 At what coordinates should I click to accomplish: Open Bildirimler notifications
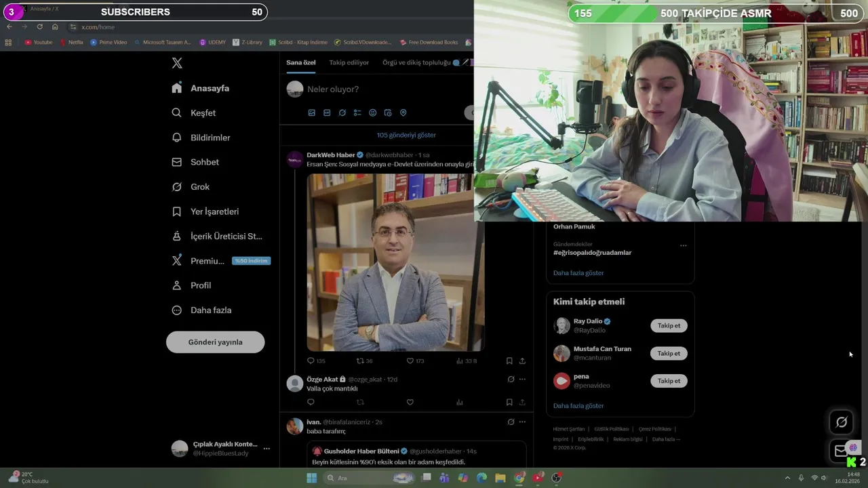[x=201, y=138]
